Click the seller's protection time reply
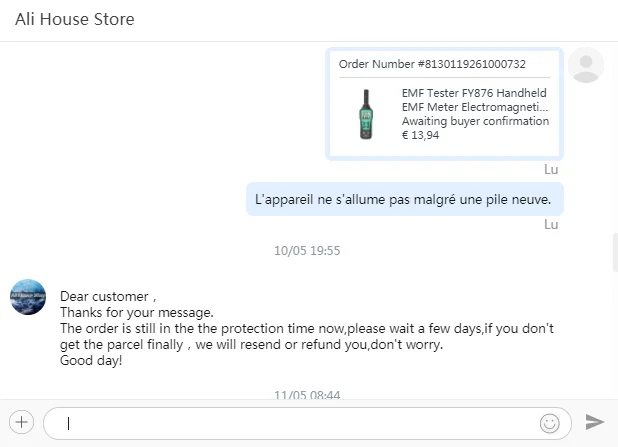The height and width of the screenshot is (447, 618). click(x=307, y=336)
